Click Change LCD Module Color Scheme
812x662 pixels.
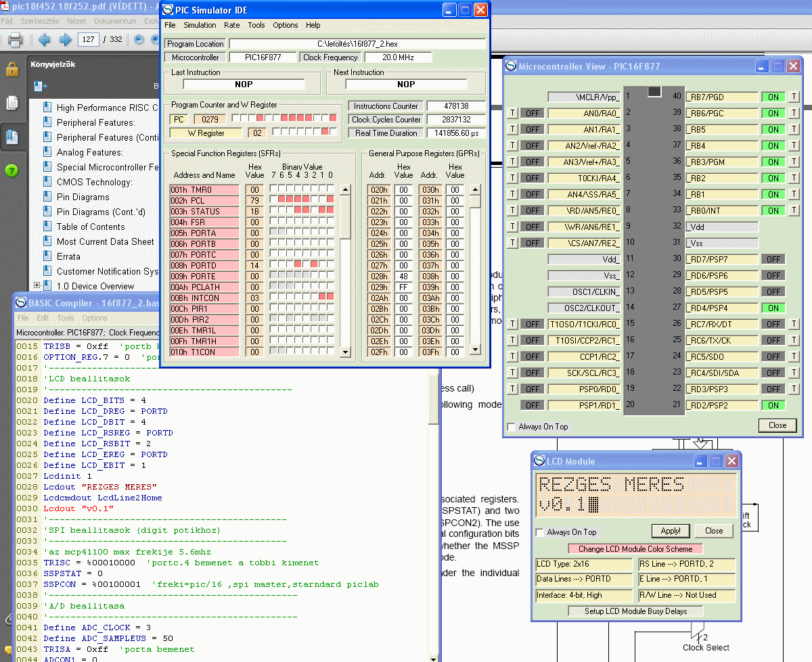(635, 548)
